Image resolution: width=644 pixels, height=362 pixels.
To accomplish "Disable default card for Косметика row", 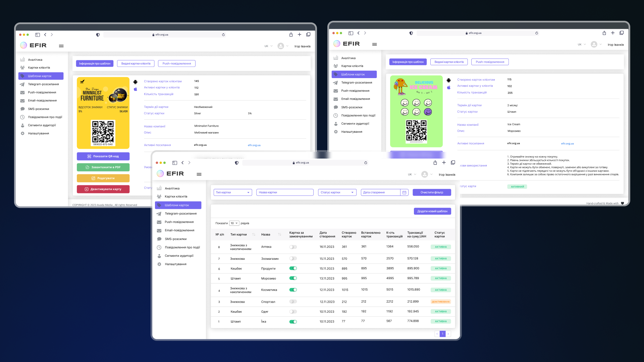I will pyautogui.click(x=293, y=290).
